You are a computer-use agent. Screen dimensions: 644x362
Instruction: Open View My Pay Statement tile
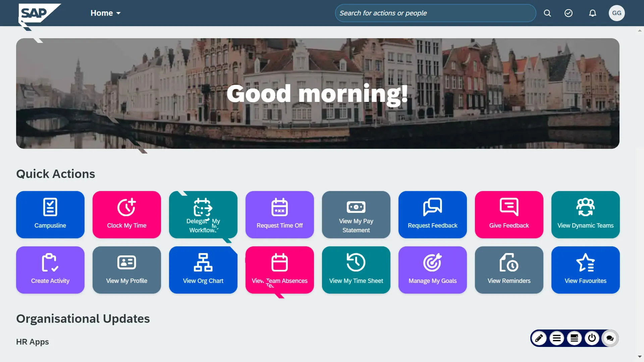pyautogui.click(x=356, y=215)
